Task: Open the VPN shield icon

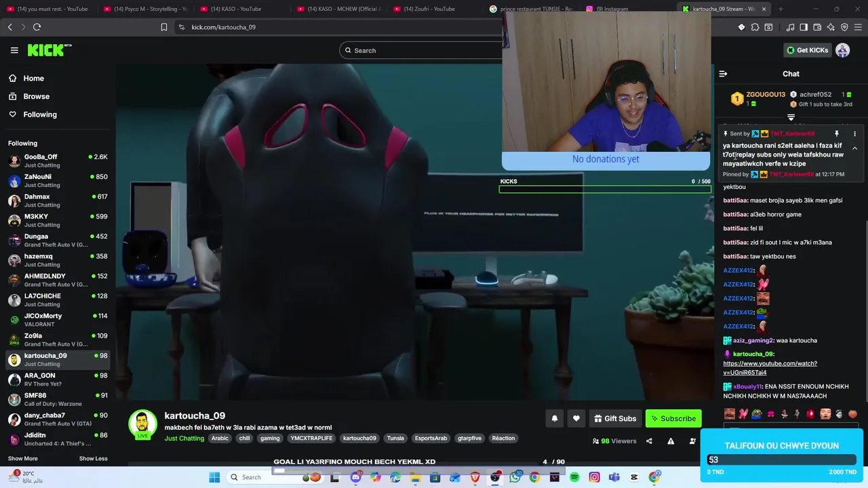Action: (x=844, y=27)
